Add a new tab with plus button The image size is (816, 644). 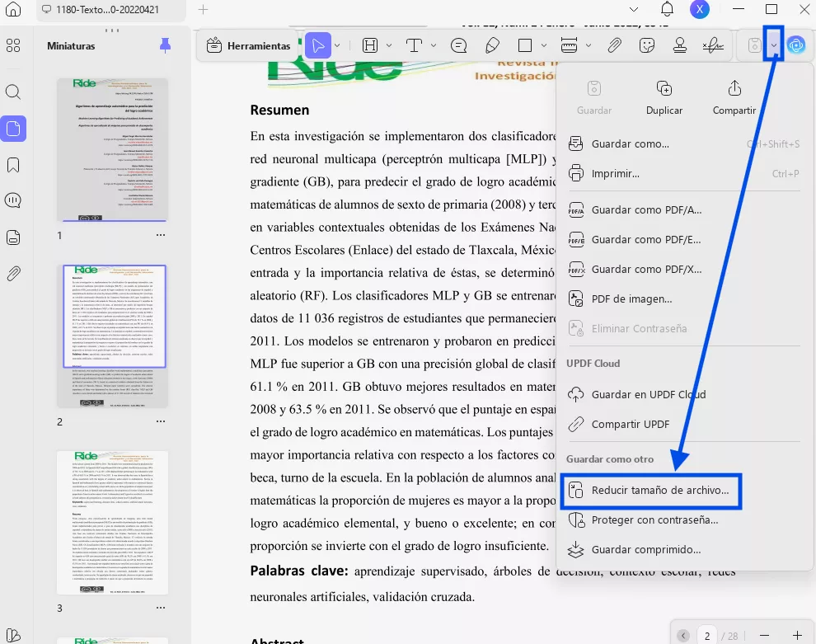203,9
